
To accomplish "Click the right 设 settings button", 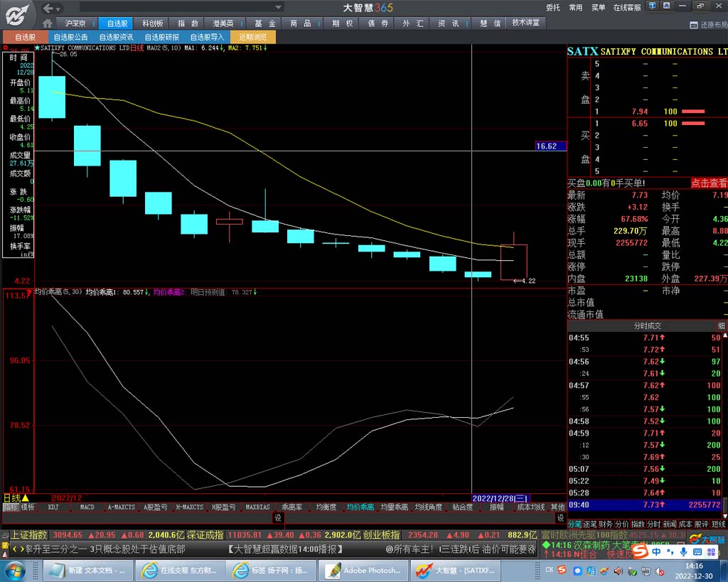I will pyautogui.click(x=561, y=518).
